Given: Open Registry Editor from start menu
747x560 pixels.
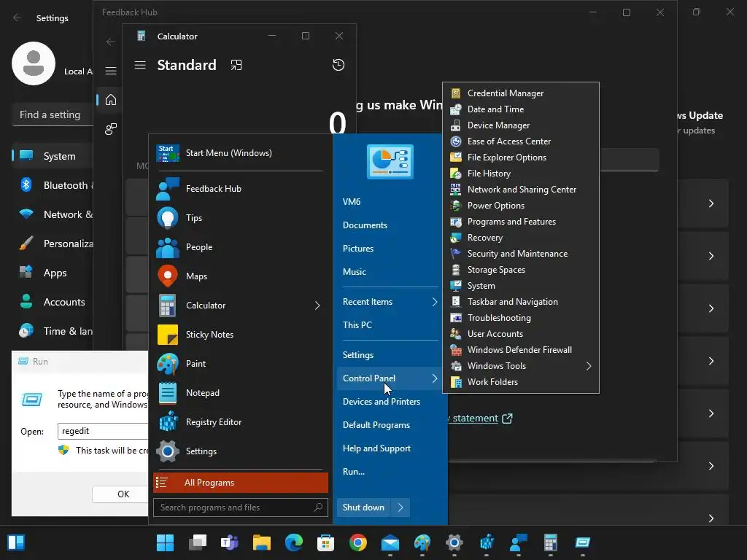Looking at the screenshot, I should coord(240,422).
